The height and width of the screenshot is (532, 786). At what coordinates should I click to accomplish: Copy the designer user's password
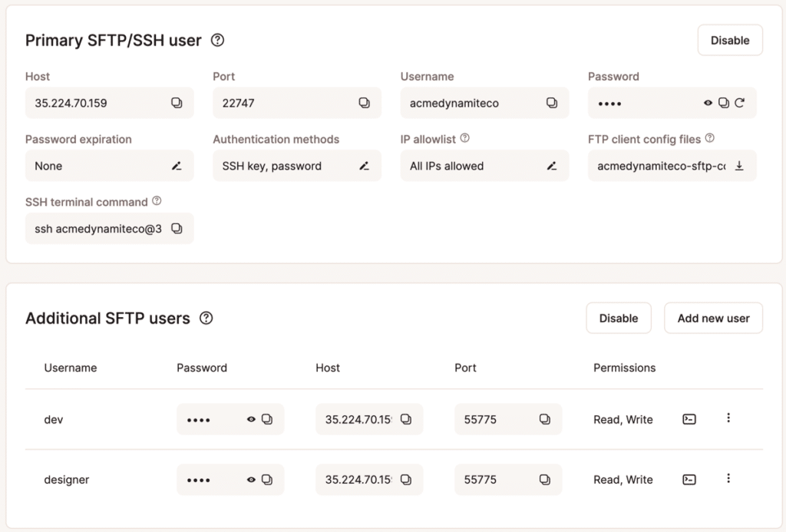pyautogui.click(x=267, y=480)
